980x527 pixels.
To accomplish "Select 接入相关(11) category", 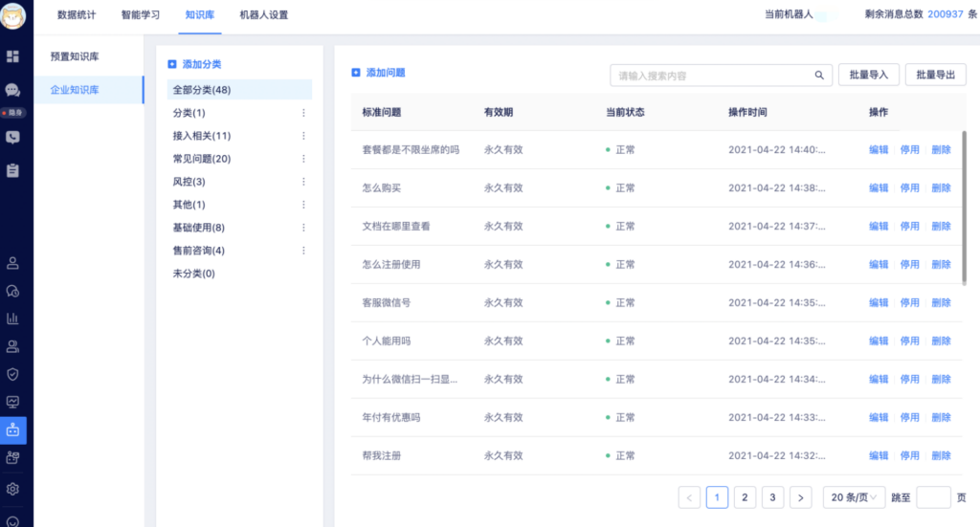I will click(x=202, y=136).
